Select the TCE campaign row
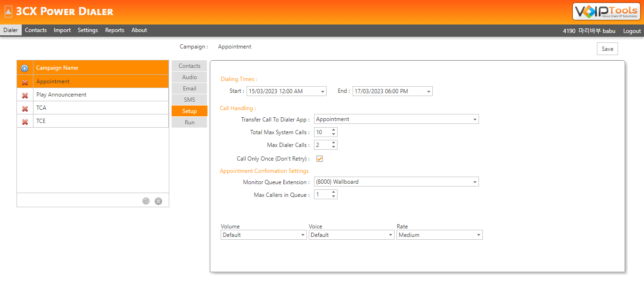 [71, 121]
